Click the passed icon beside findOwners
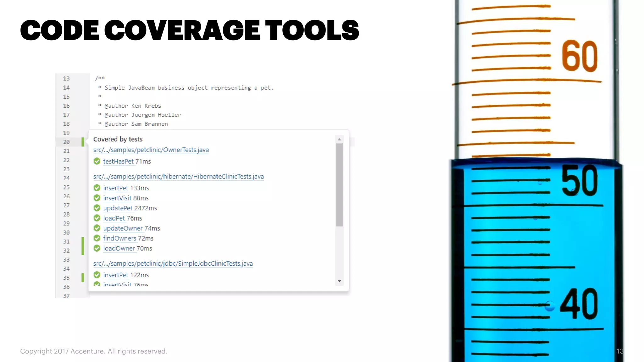Viewport: 644px width, 362px height. click(x=97, y=238)
